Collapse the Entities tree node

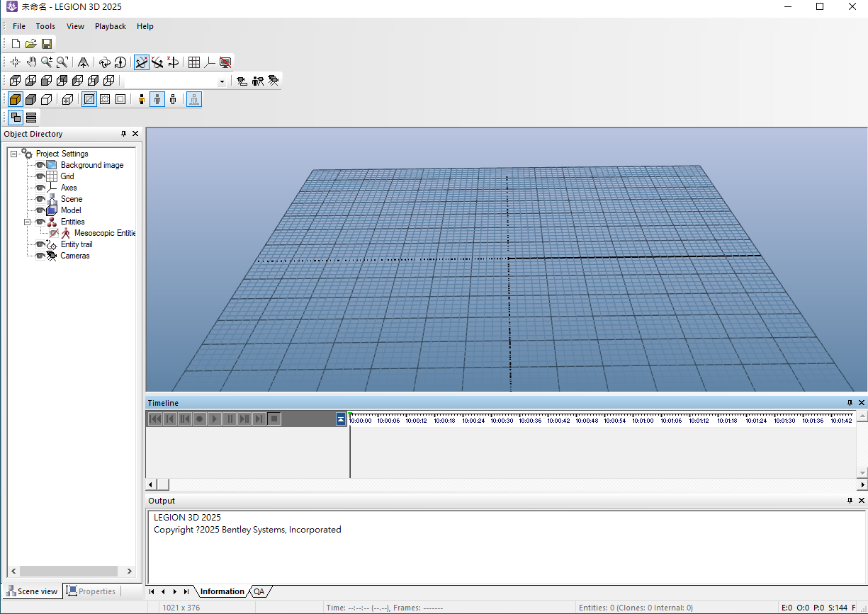(28, 222)
